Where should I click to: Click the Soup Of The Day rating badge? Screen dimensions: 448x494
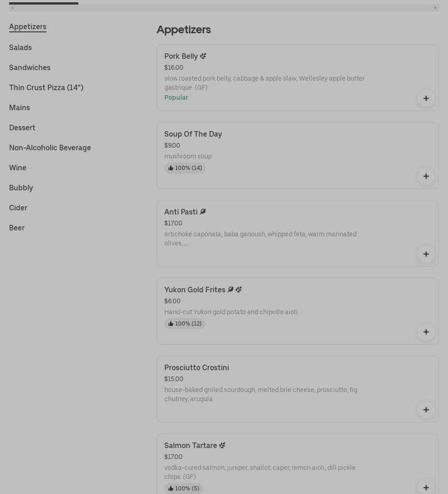pyautogui.click(x=185, y=168)
